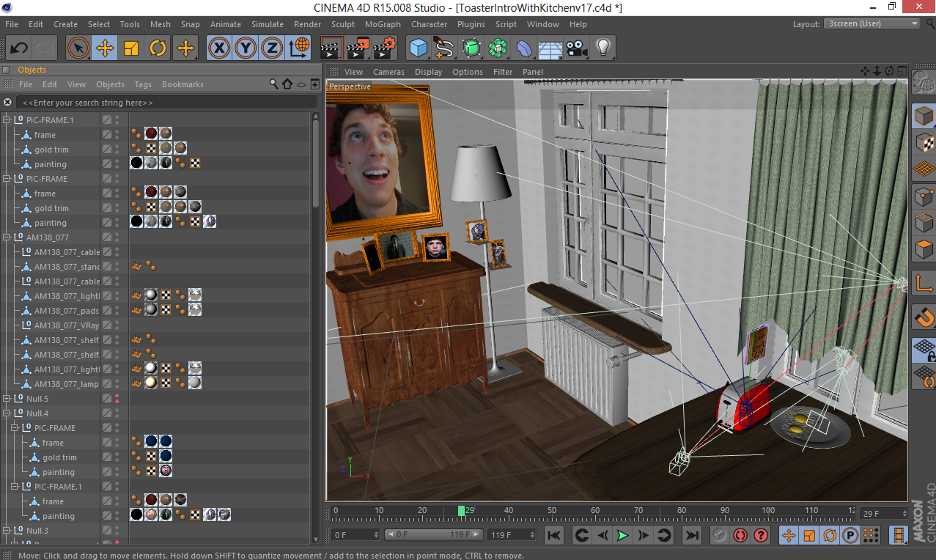The image size is (936, 560).
Task: Play the animation forward
Action: point(622,535)
